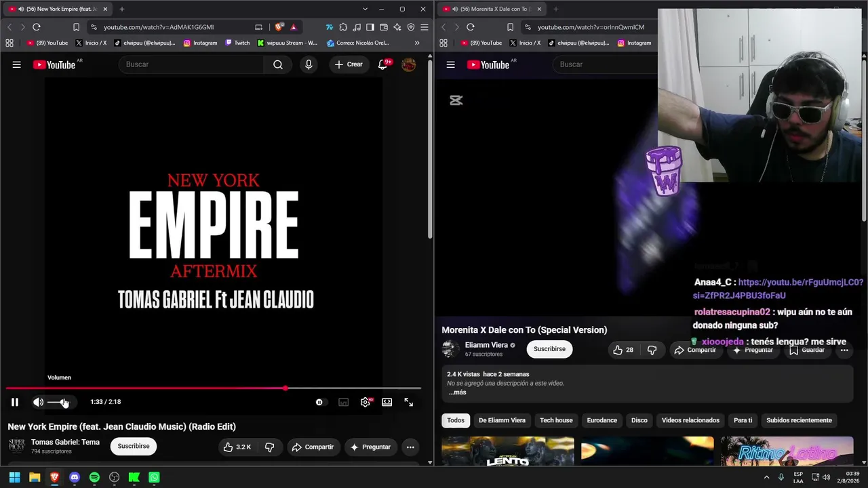
Task: Show hidden system tray icons
Action: coord(767,477)
